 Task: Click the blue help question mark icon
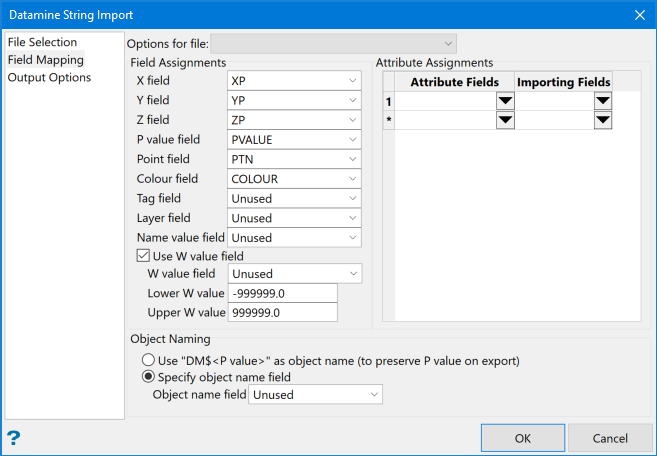coord(14,438)
